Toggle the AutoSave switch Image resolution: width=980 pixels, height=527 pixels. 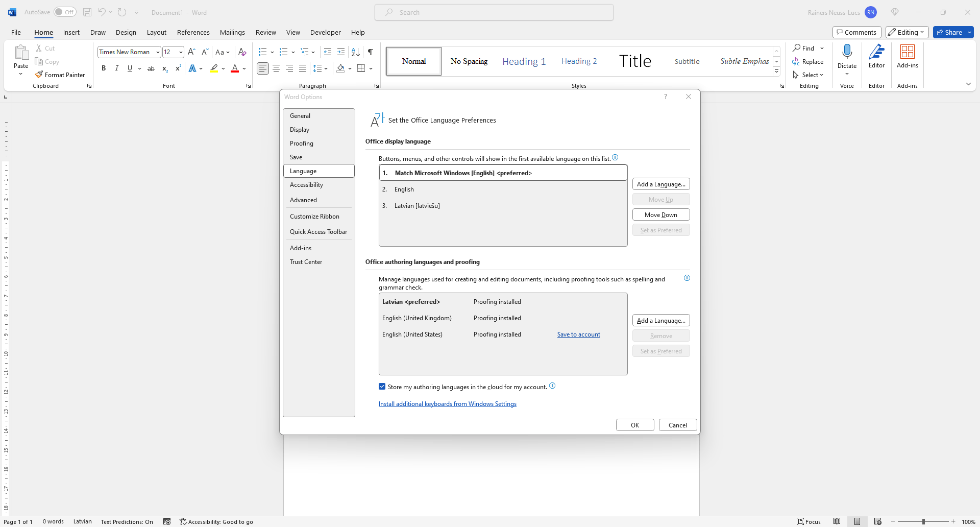coord(65,12)
